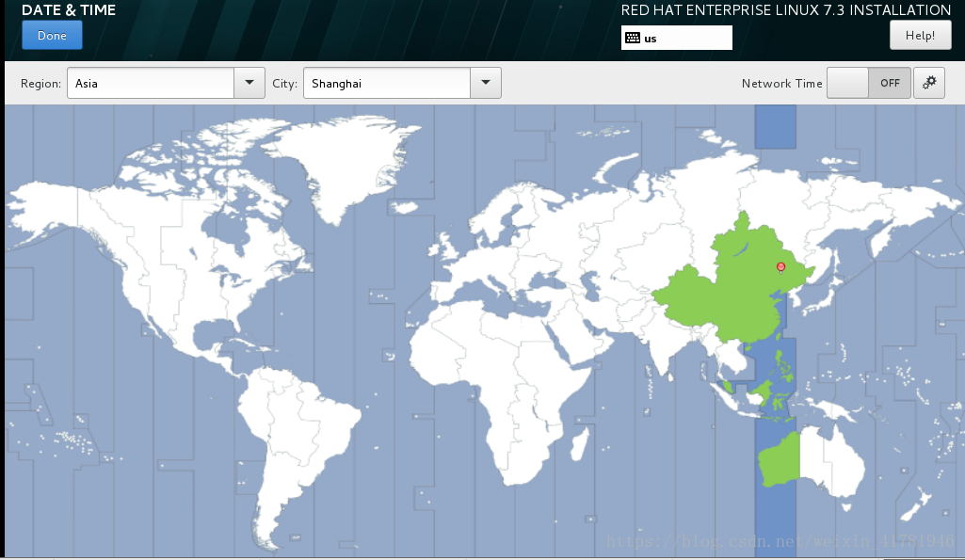
Task: Click the Network Time label
Action: pos(781,83)
